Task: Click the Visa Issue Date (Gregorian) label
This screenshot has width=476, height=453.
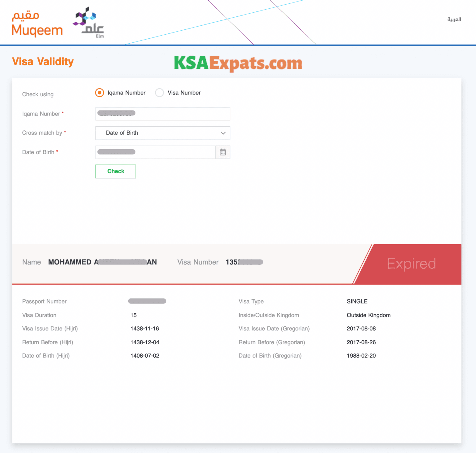Action: [274, 329]
